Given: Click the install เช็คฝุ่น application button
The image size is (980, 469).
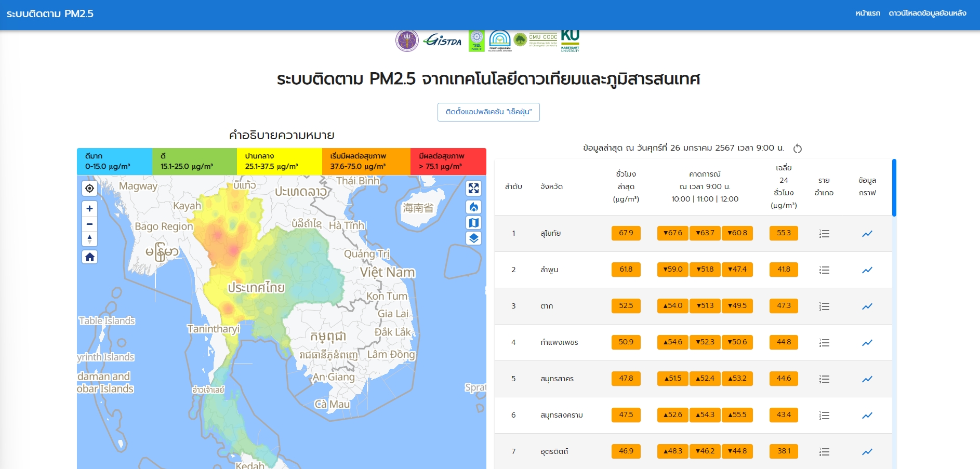Looking at the screenshot, I should (488, 112).
